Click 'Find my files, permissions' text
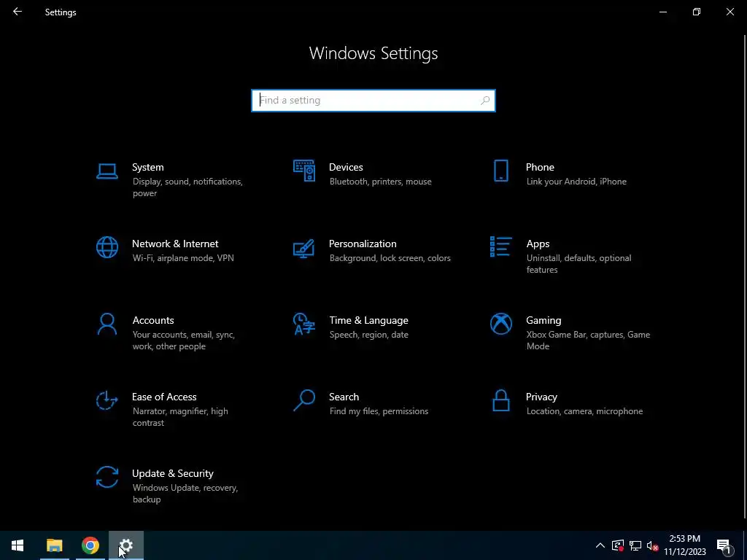 [379, 411]
